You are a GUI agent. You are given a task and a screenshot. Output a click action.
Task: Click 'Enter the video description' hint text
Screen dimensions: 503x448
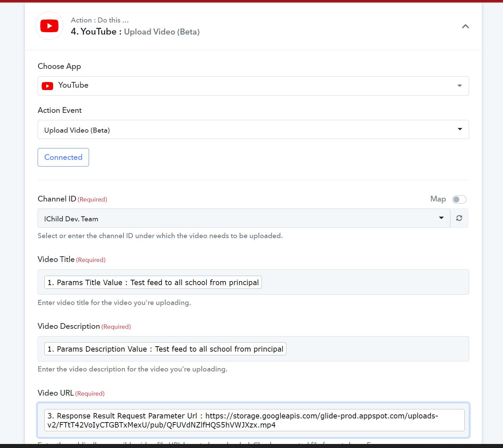(133, 369)
